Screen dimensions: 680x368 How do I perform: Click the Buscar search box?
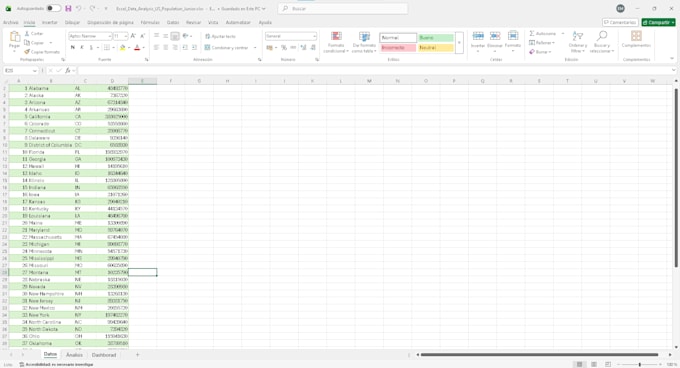[343, 9]
